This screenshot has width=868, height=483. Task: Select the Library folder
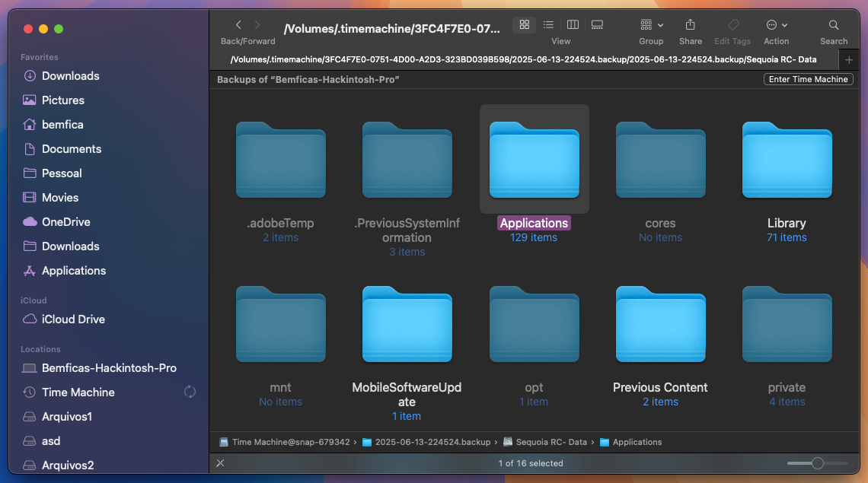pyautogui.click(x=787, y=161)
